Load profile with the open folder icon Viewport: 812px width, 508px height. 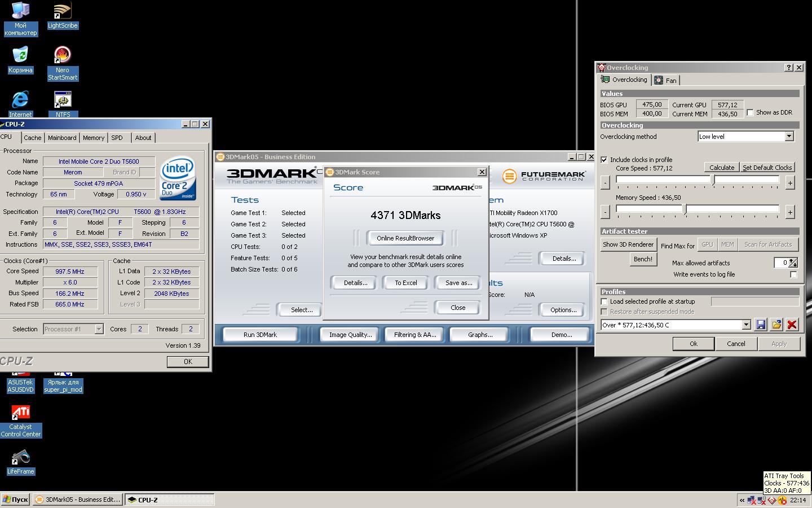pyautogui.click(x=776, y=325)
